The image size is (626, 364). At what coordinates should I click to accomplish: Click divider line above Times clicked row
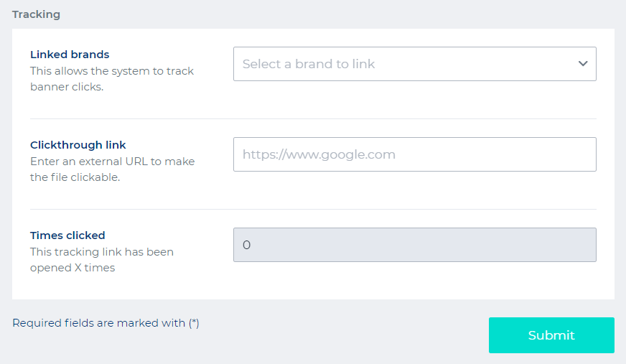pos(313,209)
